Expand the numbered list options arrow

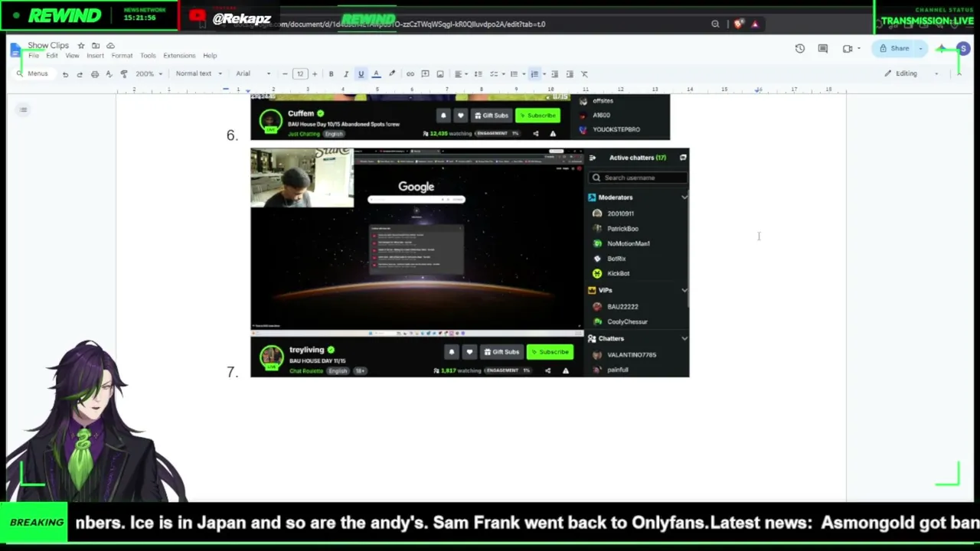point(544,74)
